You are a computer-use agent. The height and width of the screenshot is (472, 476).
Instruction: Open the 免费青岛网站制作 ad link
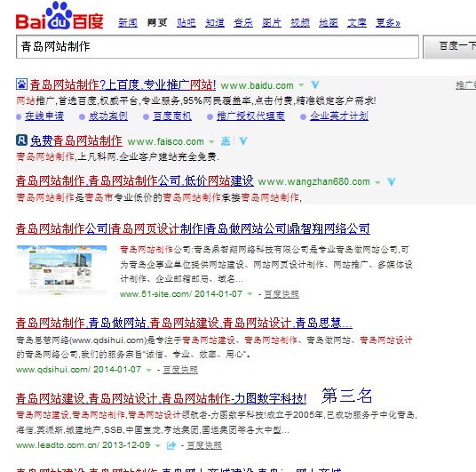(x=76, y=141)
